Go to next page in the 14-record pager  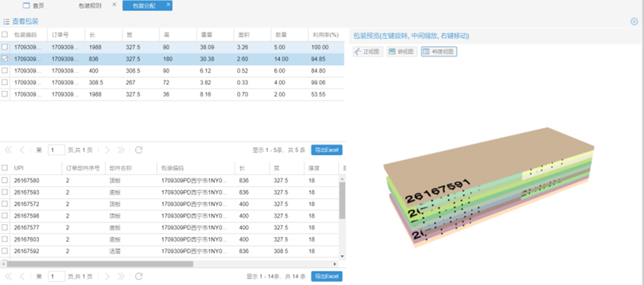pyautogui.click(x=107, y=277)
